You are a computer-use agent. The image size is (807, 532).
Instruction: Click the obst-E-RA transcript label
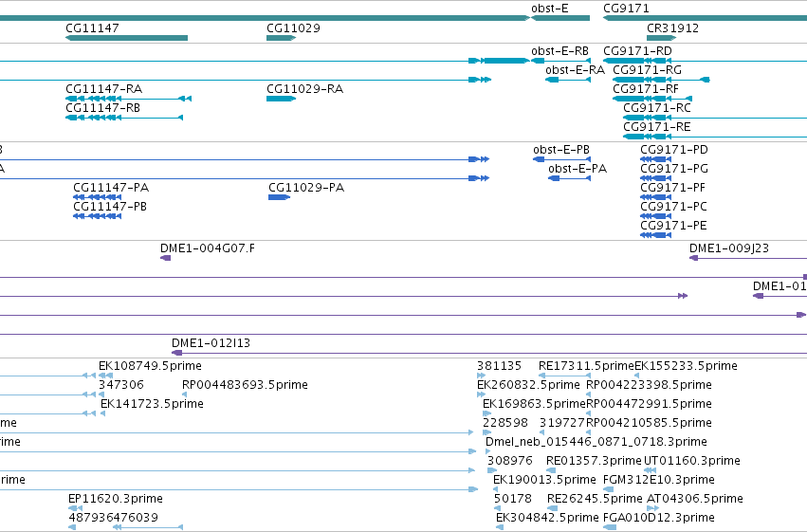[x=575, y=70]
